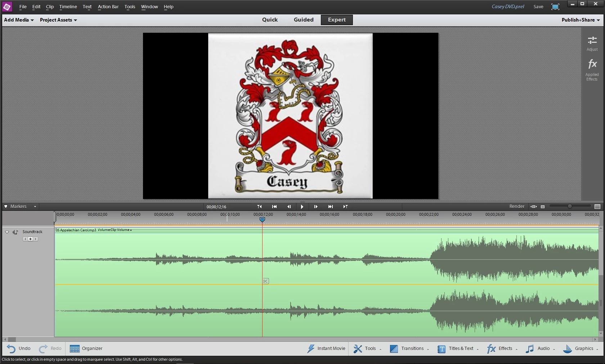Open the Tools panel in action bar
The image size is (605, 364).
pos(367,349)
